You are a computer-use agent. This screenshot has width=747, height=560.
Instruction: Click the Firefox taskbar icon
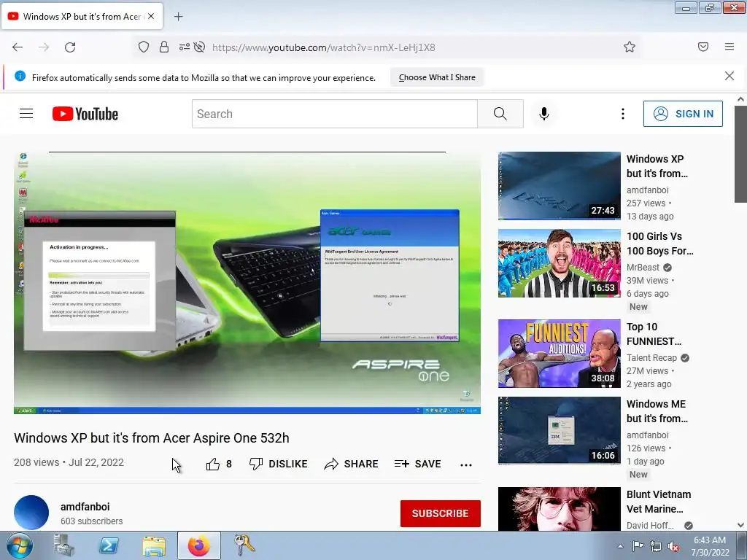tap(198, 545)
